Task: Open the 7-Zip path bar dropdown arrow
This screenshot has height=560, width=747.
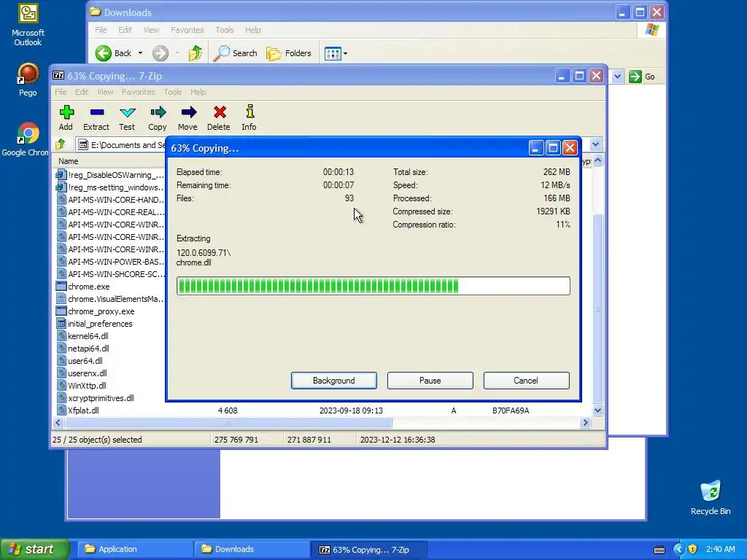Action: [x=595, y=144]
